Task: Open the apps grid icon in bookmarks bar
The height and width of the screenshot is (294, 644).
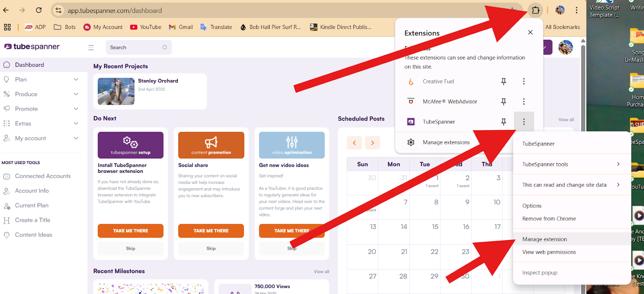Action: [7, 27]
